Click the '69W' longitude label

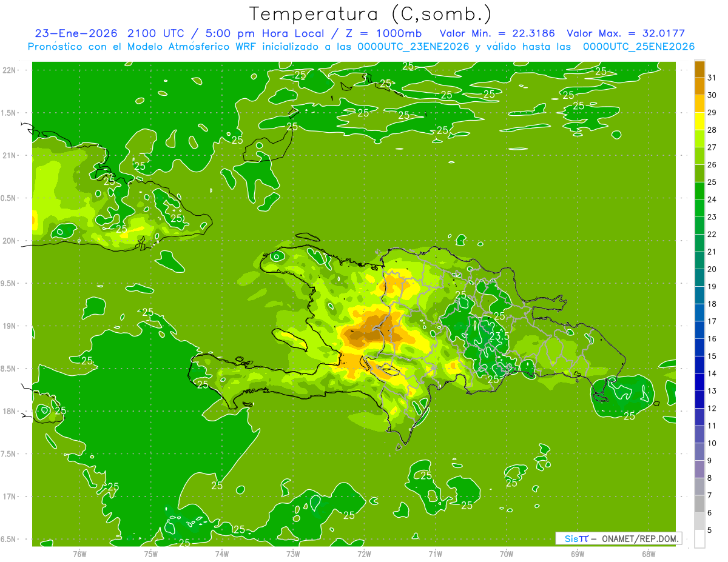click(x=577, y=554)
